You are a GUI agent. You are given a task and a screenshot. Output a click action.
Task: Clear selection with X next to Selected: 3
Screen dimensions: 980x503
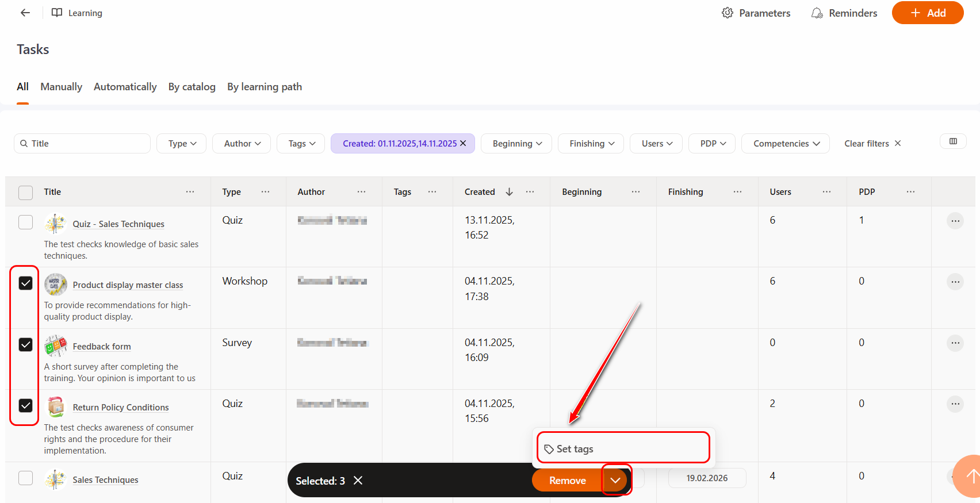point(358,481)
